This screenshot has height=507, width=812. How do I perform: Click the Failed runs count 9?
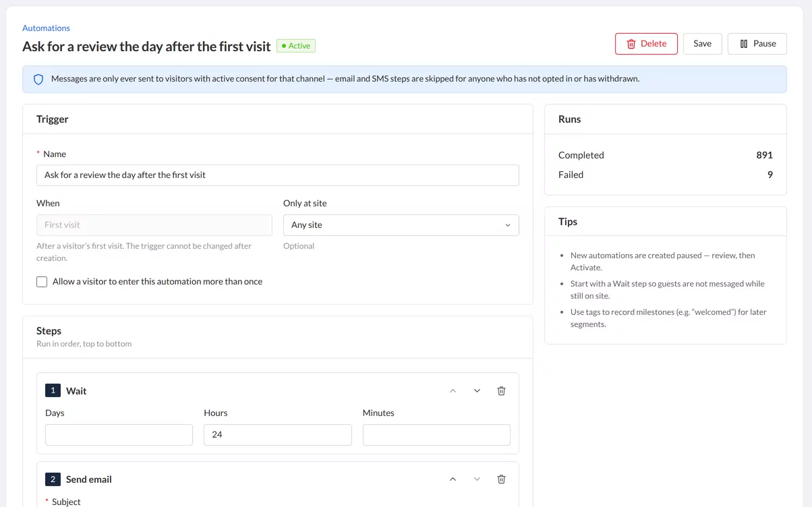coord(770,175)
